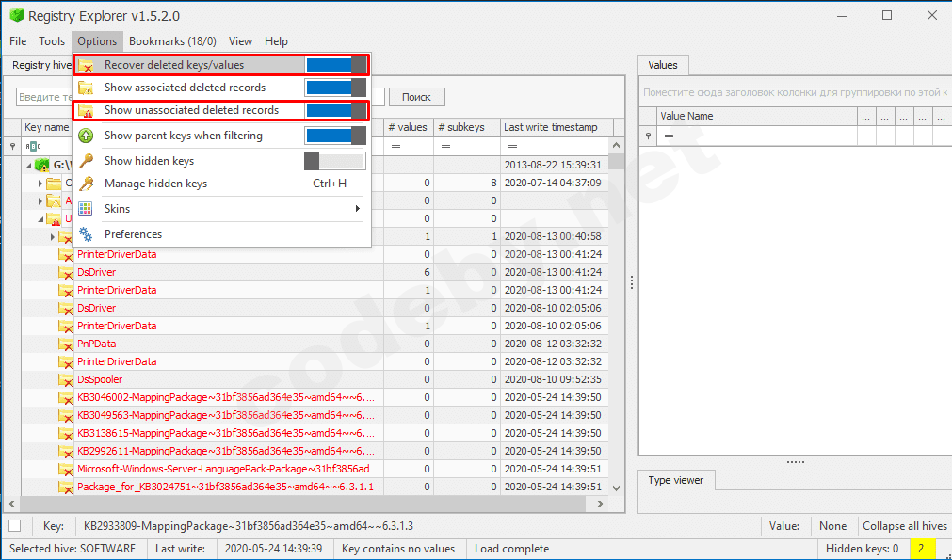
Task: Open Preferences from the Options menu
Action: [x=221, y=234]
